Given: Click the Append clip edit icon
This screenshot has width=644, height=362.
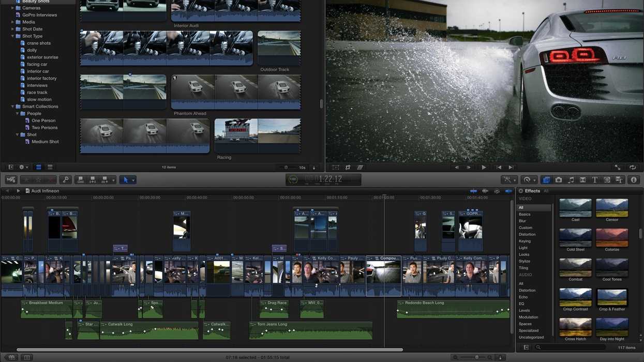Looking at the screenshot, I should click(104, 180).
